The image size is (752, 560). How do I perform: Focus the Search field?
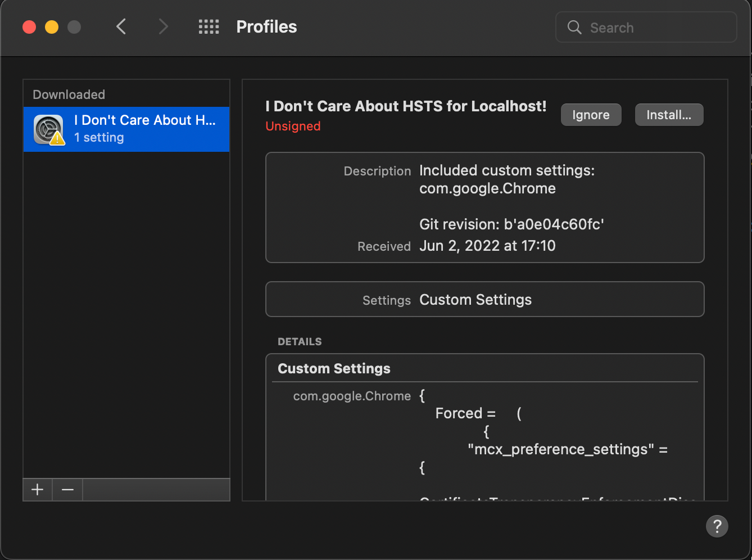click(646, 27)
